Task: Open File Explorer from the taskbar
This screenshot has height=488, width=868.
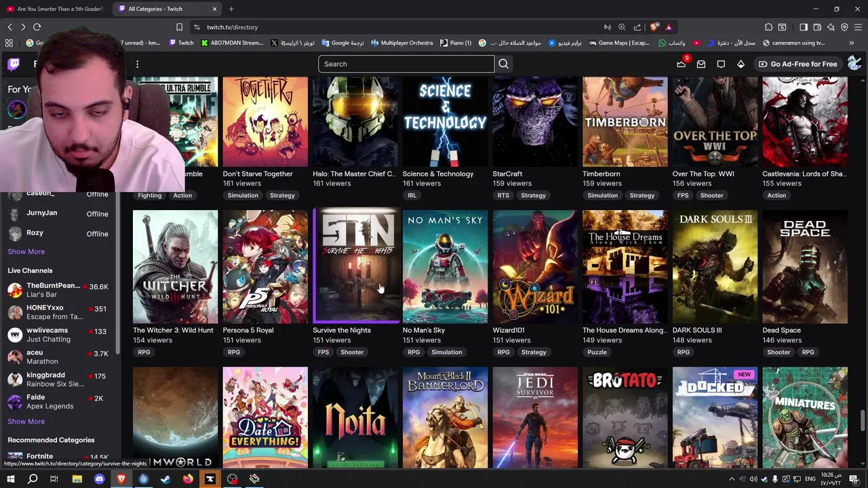Action: click(x=77, y=479)
